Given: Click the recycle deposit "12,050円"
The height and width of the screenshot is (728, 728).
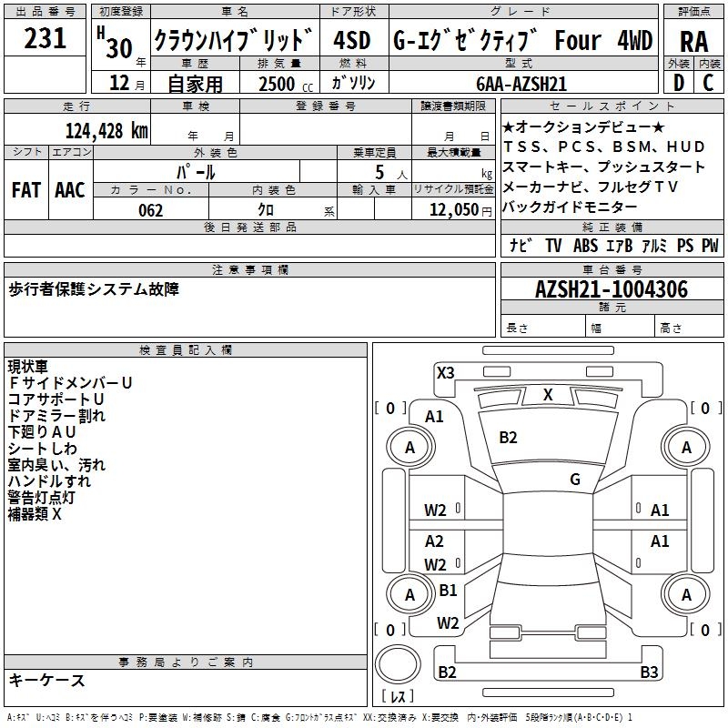Looking at the screenshot, I should click(460, 210).
